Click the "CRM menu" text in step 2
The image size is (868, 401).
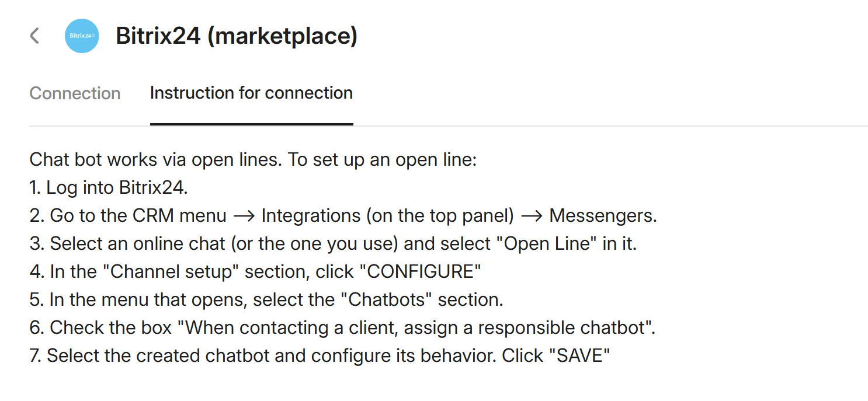(179, 215)
